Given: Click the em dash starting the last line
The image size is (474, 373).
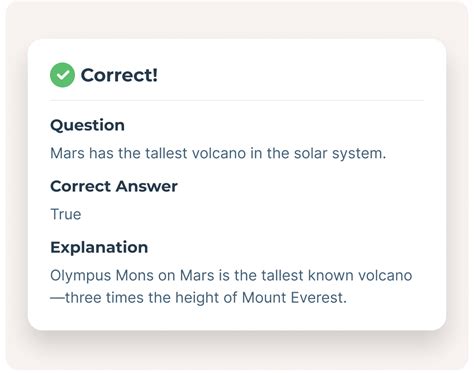Looking at the screenshot, I should pyautogui.click(x=58, y=298).
